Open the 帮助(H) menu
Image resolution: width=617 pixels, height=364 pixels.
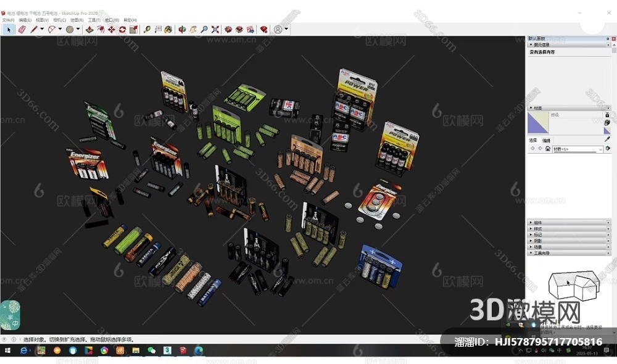(x=130, y=20)
